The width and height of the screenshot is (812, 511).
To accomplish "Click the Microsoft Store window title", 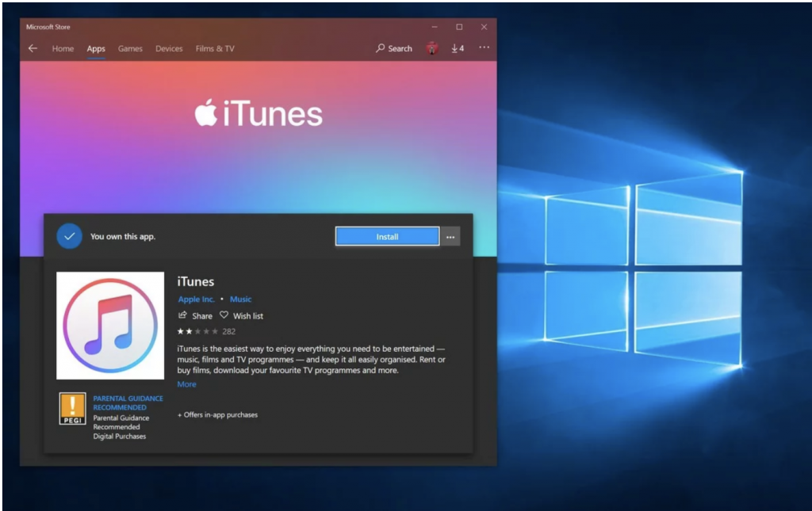I will 48,27.
